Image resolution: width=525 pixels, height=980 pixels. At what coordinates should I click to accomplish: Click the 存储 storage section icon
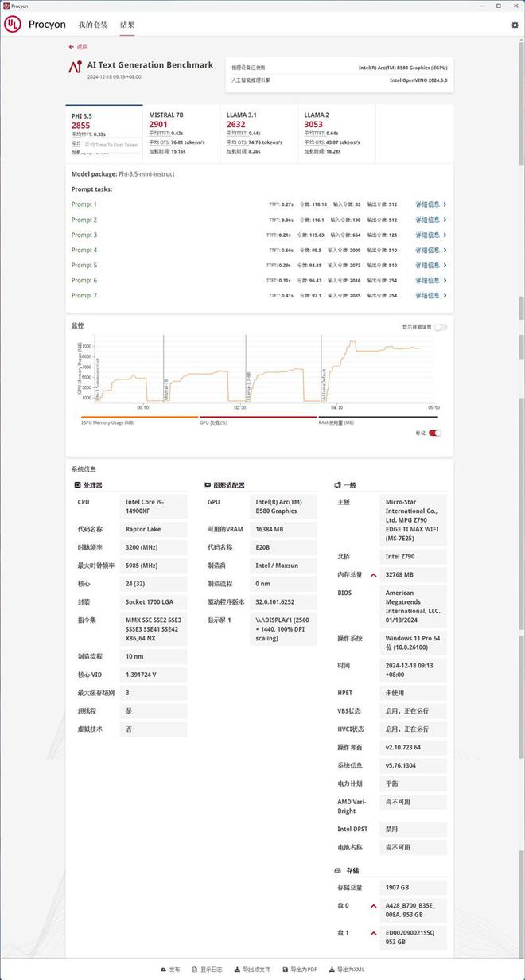[337, 871]
